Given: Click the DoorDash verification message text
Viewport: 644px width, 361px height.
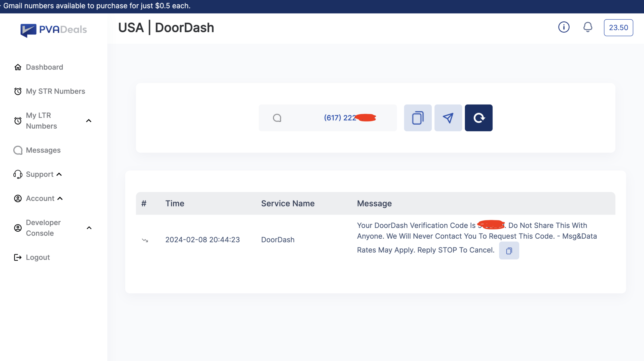Looking at the screenshot, I should pyautogui.click(x=477, y=237).
